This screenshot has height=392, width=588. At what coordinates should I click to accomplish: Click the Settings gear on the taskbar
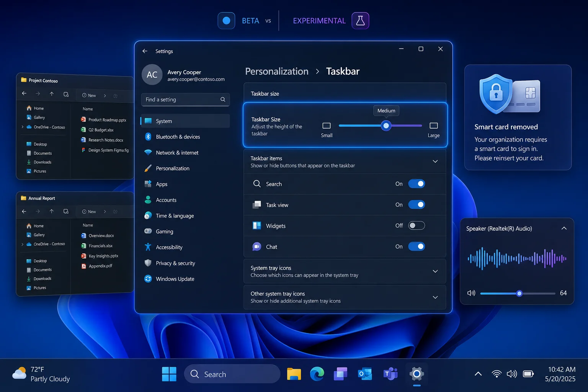[416, 374]
